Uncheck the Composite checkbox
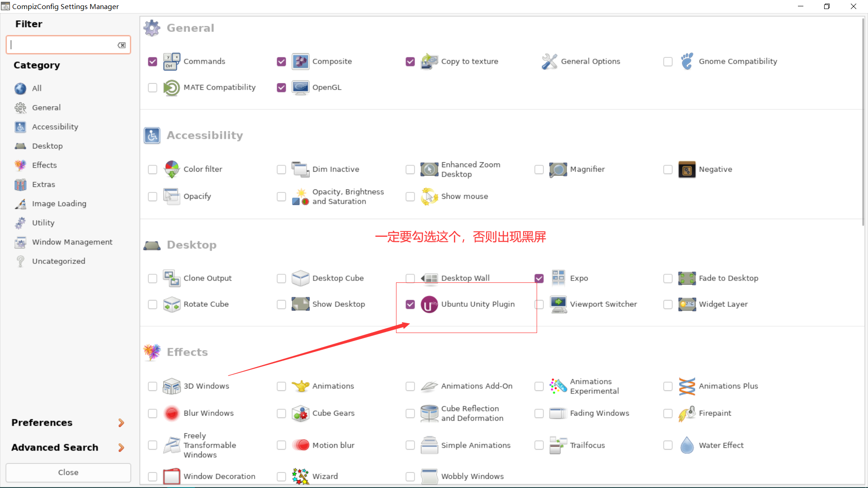Viewport: 868px width, 488px height. (281, 61)
